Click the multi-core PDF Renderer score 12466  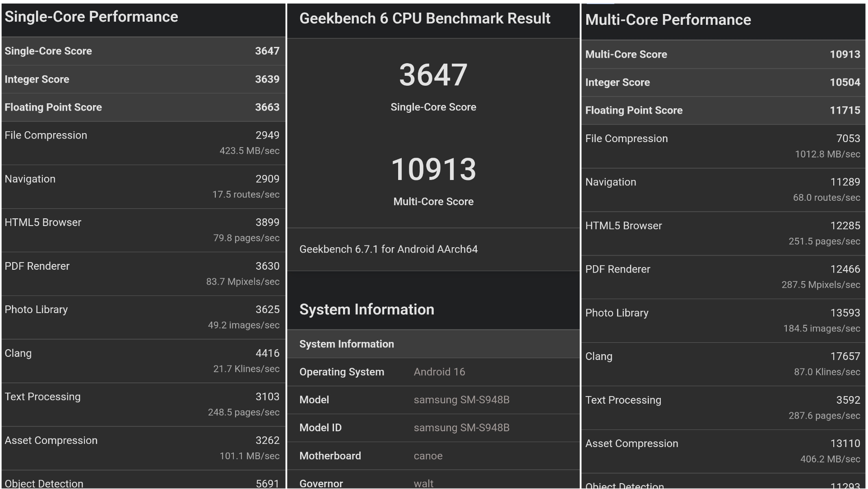(x=845, y=269)
